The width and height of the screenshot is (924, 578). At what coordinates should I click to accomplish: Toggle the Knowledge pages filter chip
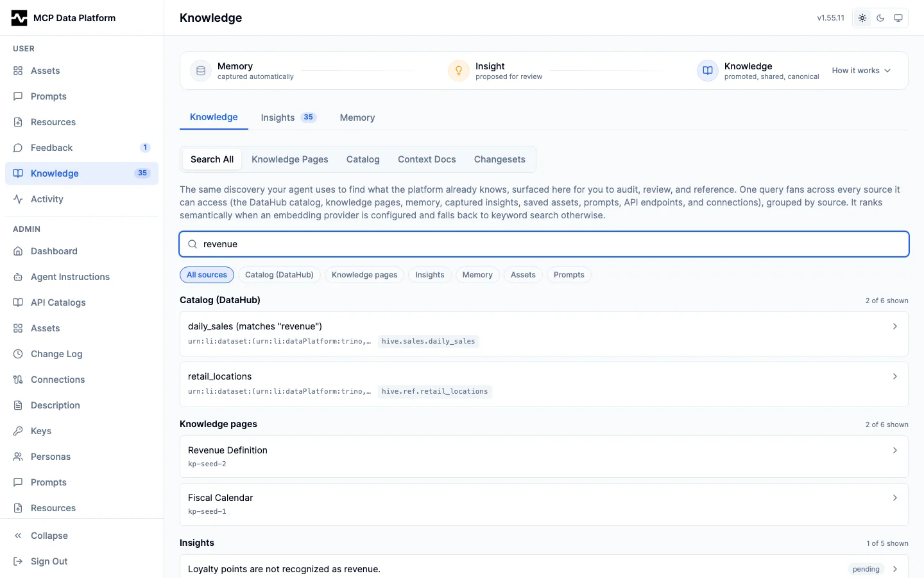[364, 275]
